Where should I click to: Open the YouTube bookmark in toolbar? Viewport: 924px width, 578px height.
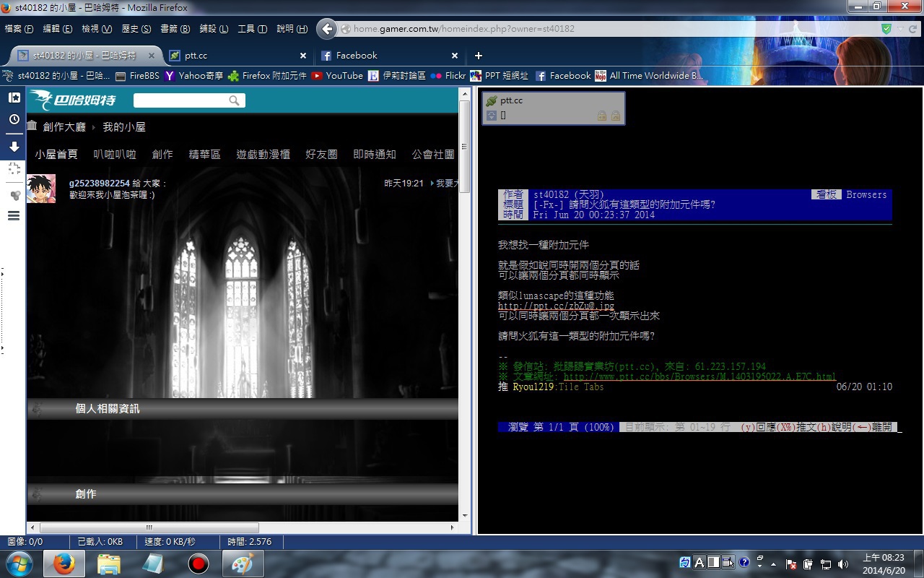(x=337, y=76)
